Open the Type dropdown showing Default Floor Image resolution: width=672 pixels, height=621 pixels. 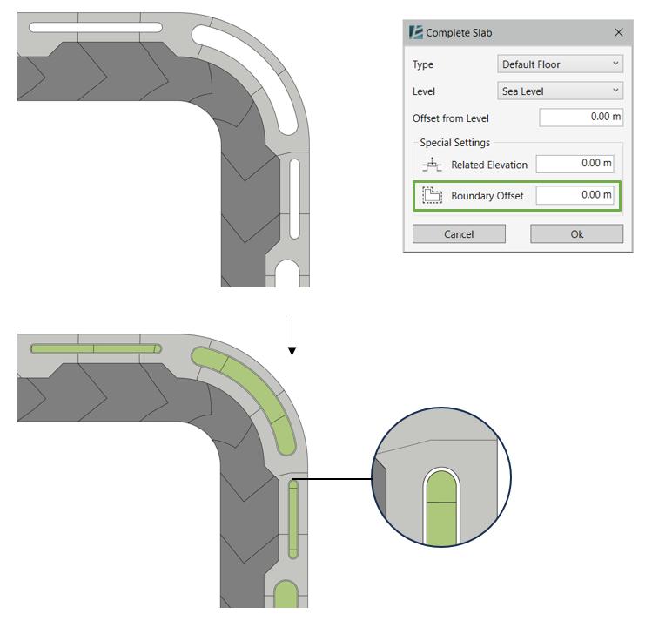560,64
